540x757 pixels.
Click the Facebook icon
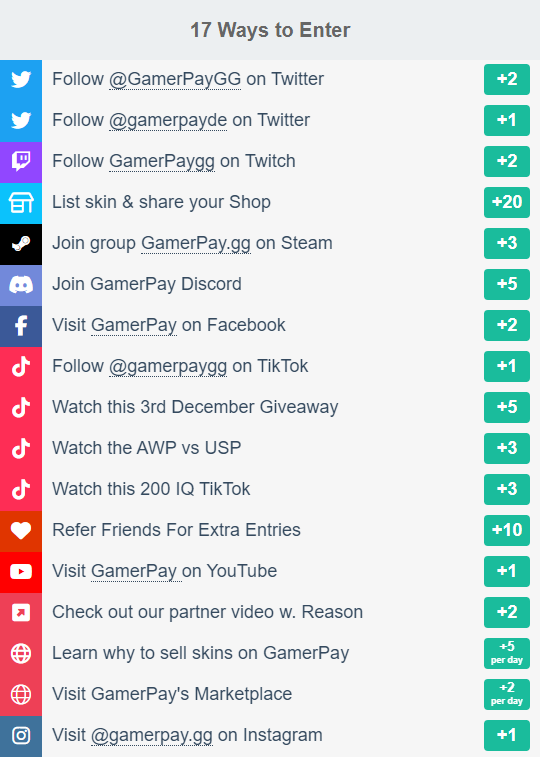pyautogui.click(x=21, y=325)
